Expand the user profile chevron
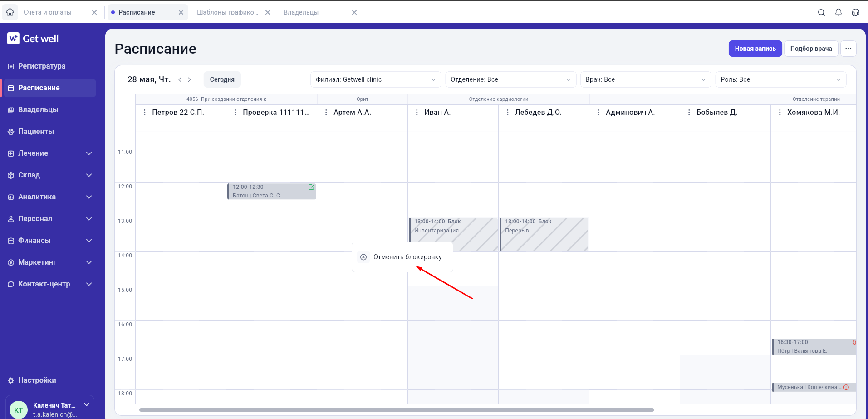Image resolution: width=868 pixels, height=419 pixels. (x=87, y=404)
